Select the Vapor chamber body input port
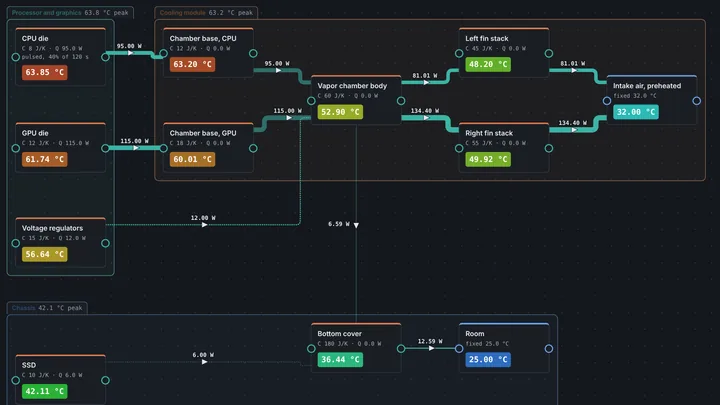 [x=311, y=101]
